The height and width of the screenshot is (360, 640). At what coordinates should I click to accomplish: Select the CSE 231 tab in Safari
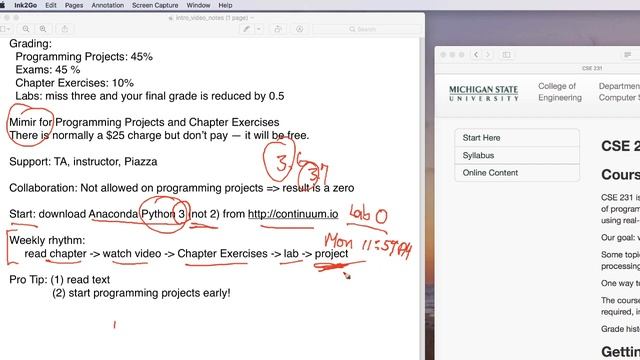click(592, 68)
